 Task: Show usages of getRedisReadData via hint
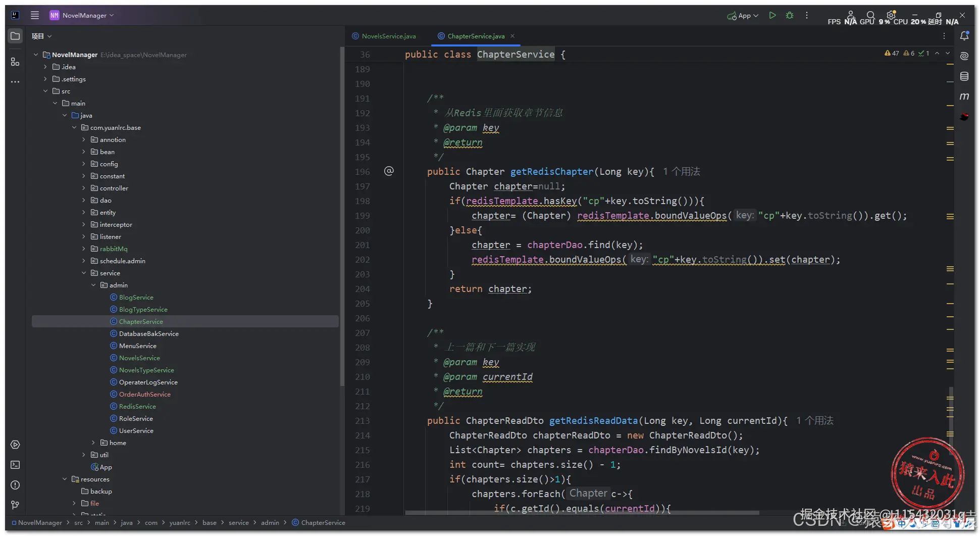[x=815, y=421]
